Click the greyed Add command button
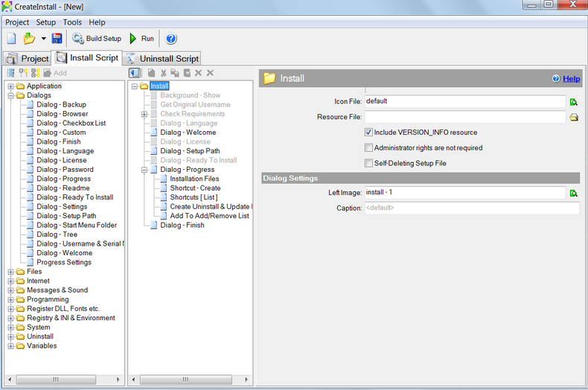Image resolution: width=588 pixels, height=390 pixels. 55,73
